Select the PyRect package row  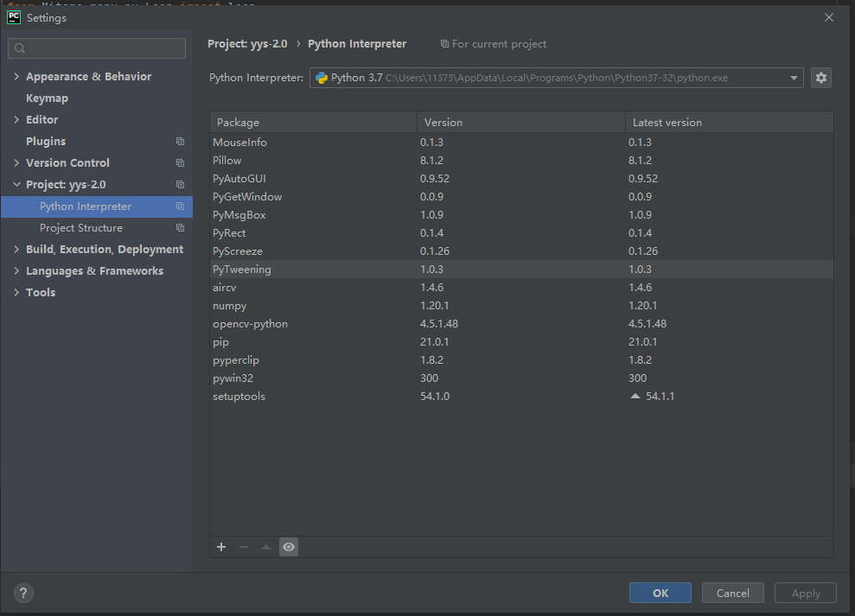click(522, 232)
